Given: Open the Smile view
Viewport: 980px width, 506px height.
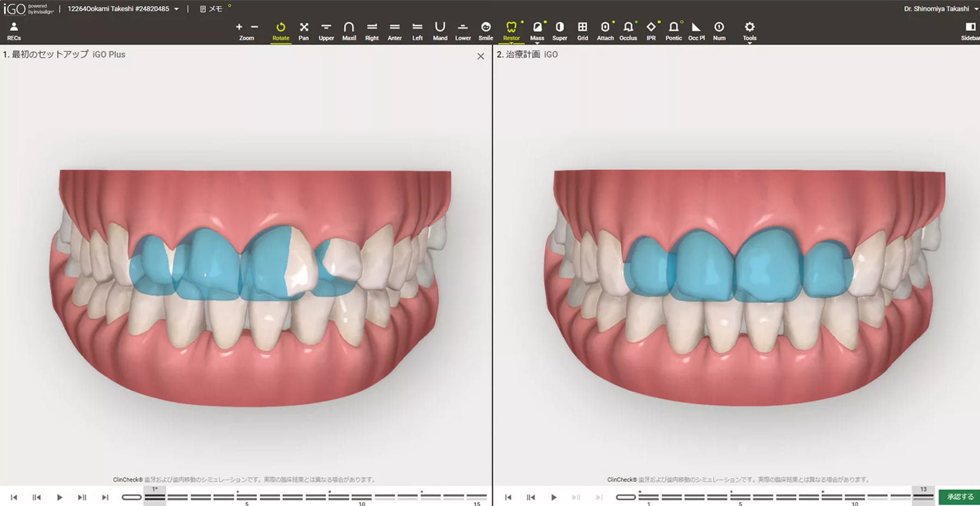Looking at the screenshot, I should pyautogui.click(x=486, y=31).
